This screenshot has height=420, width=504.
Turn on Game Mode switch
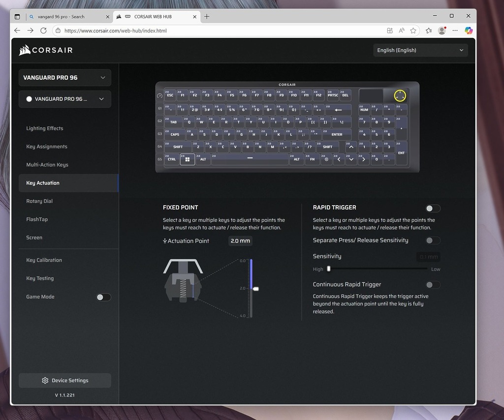pyautogui.click(x=103, y=297)
